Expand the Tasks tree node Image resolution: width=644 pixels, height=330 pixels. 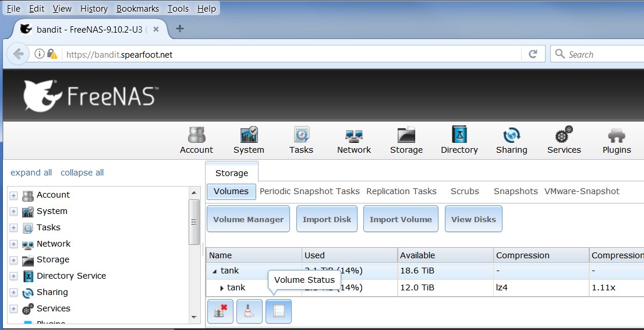[x=13, y=228]
